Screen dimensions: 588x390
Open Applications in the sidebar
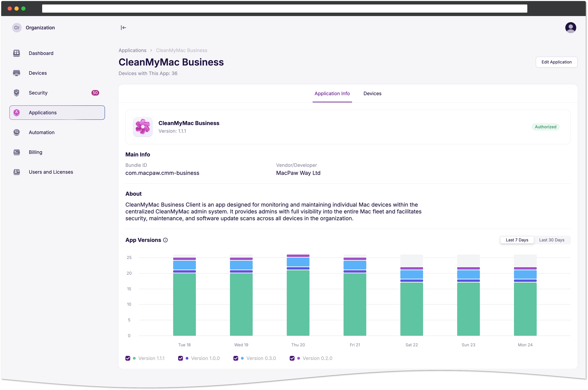click(57, 112)
